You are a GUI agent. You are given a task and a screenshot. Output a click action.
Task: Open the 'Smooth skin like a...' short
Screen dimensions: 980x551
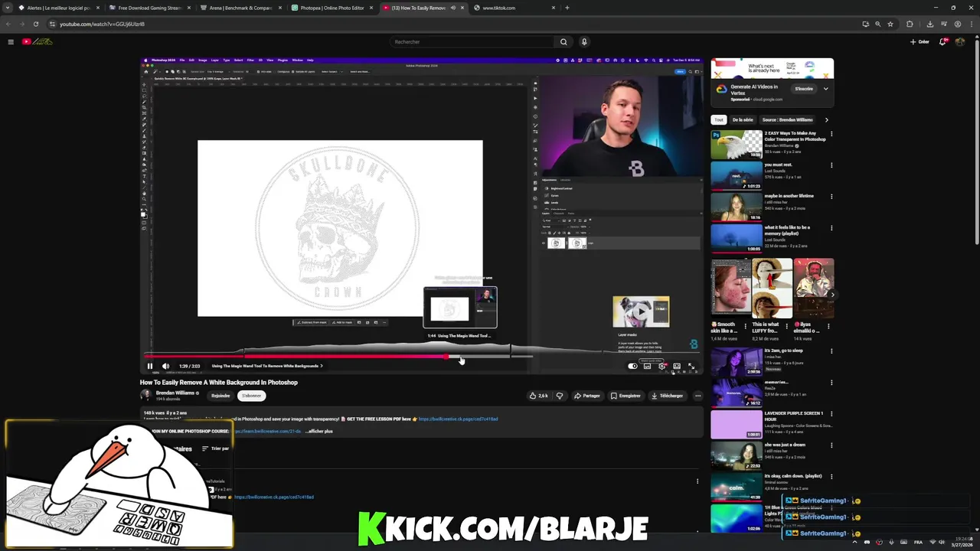731,288
